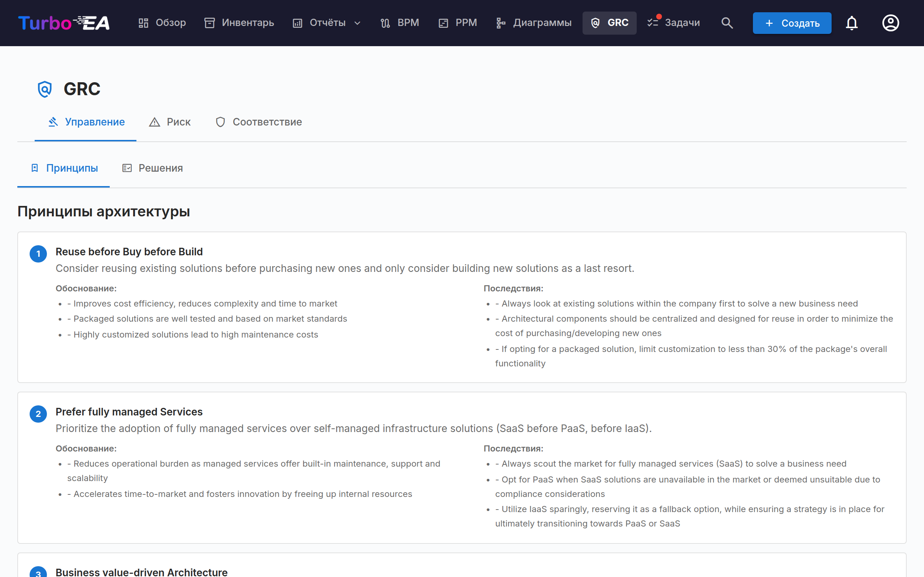Click the GRC shield icon beside heading
Image resolution: width=924 pixels, height=577 pixels.
pyautogui.click(x=45, y=89)
